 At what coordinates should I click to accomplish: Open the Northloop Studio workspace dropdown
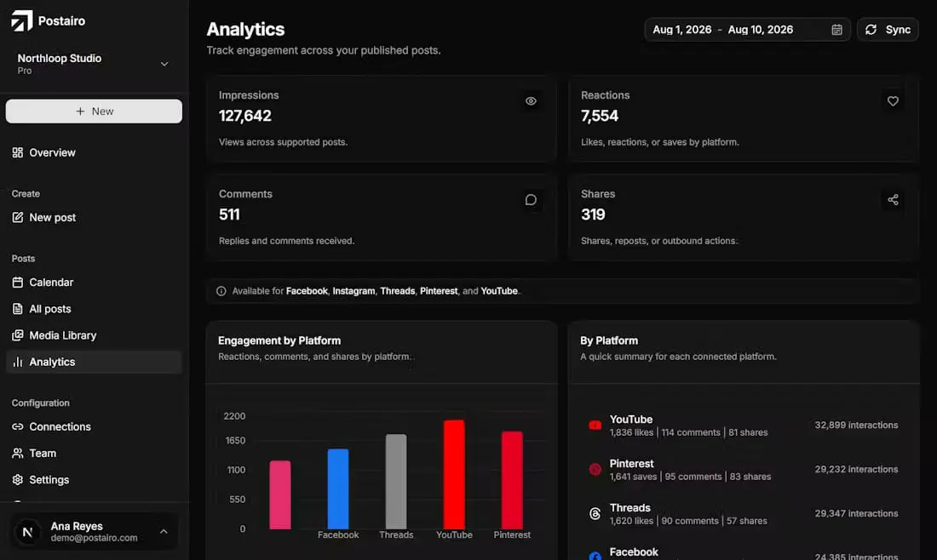pyautogui.click(x=93, y=64)
